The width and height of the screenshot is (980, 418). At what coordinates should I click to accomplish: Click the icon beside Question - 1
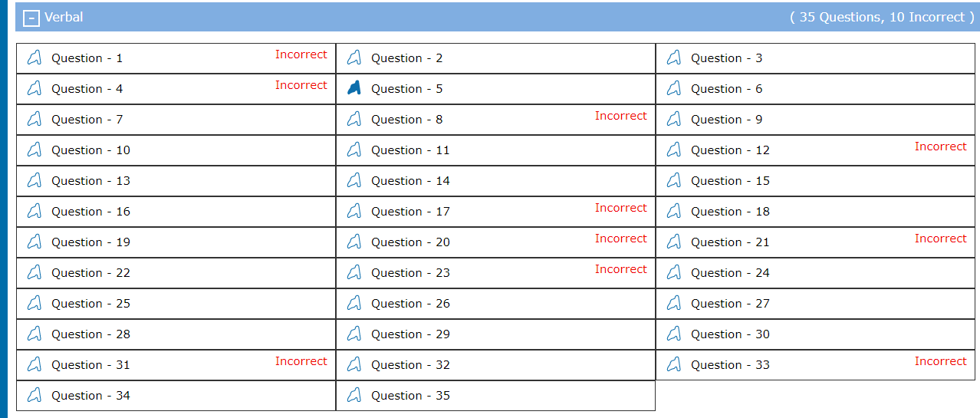coord(34,58)
